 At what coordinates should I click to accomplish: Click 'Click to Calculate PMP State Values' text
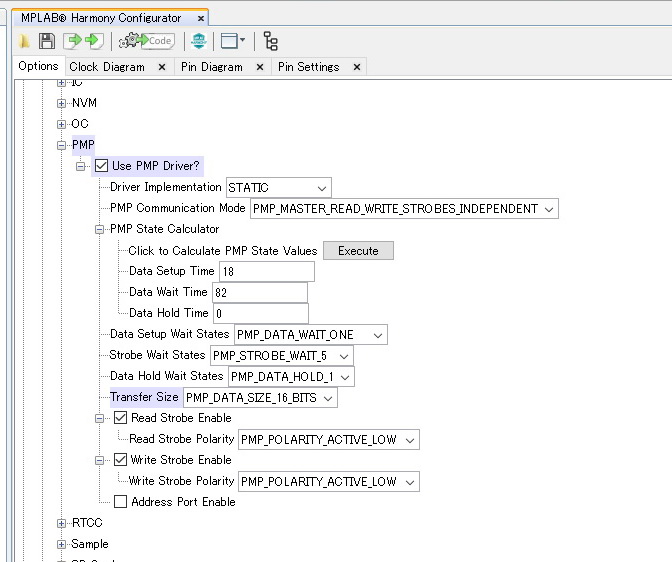tap(223, 251)
